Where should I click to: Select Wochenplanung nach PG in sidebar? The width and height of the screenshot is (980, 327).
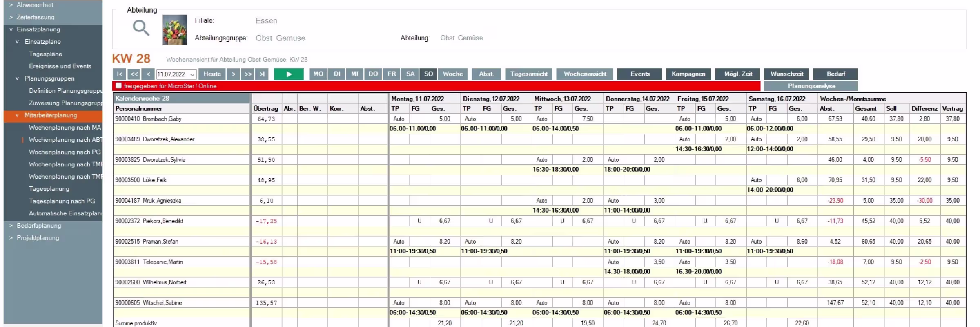click(x=65, y=152)
